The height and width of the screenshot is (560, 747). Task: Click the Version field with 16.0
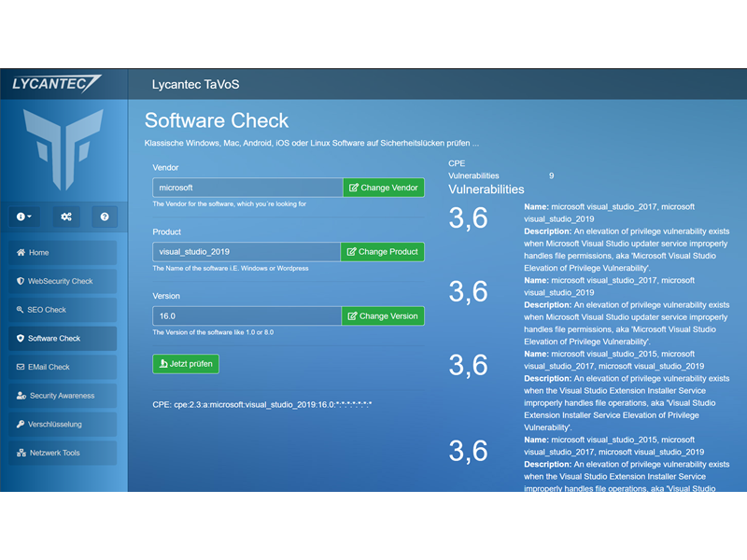click(247, 316)
